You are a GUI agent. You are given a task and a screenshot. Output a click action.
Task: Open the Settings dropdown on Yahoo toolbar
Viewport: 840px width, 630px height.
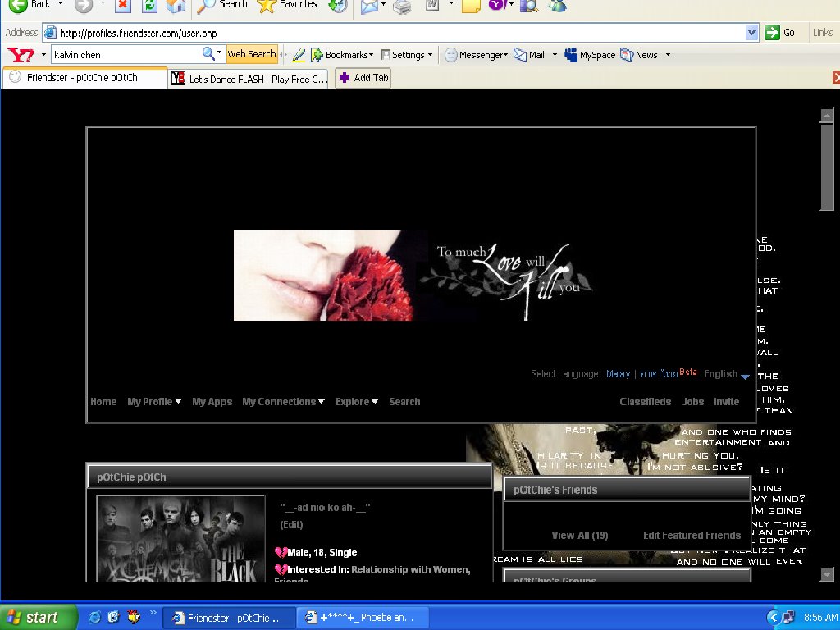[x=407, y=55]
